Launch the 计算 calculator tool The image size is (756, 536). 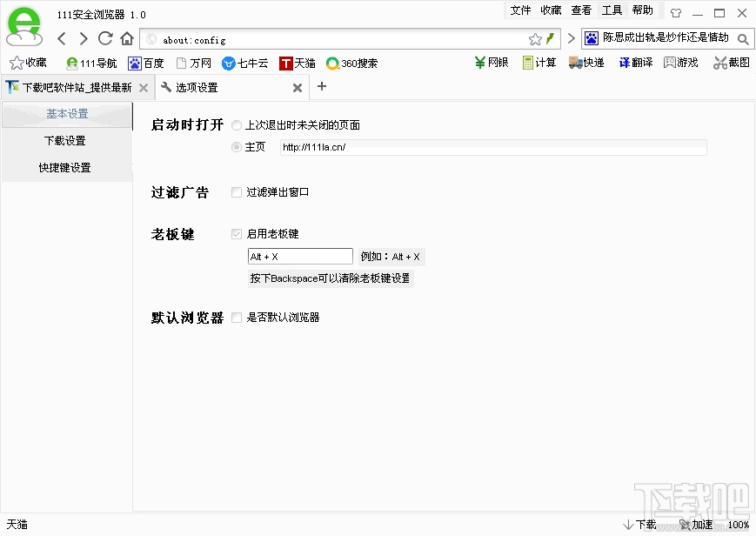pos(539,62)
